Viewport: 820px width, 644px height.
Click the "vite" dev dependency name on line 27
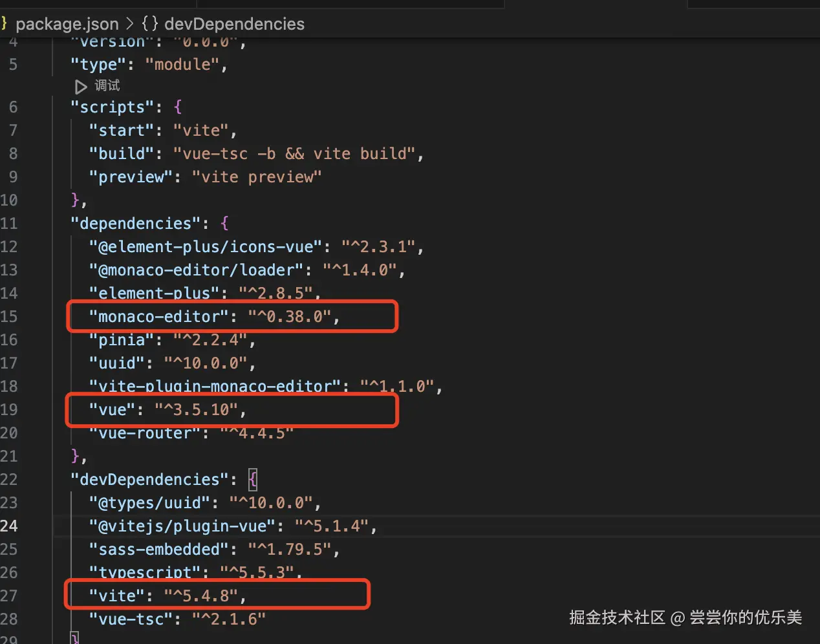point(117,596)
